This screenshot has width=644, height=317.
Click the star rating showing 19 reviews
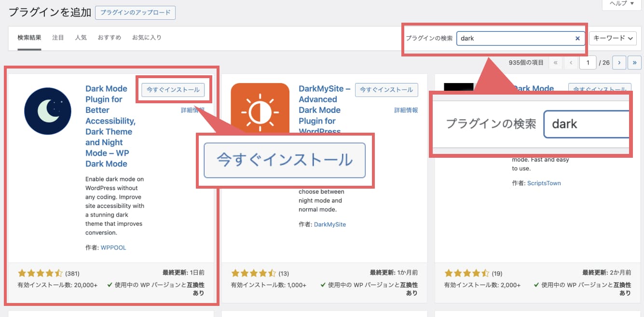466,273
